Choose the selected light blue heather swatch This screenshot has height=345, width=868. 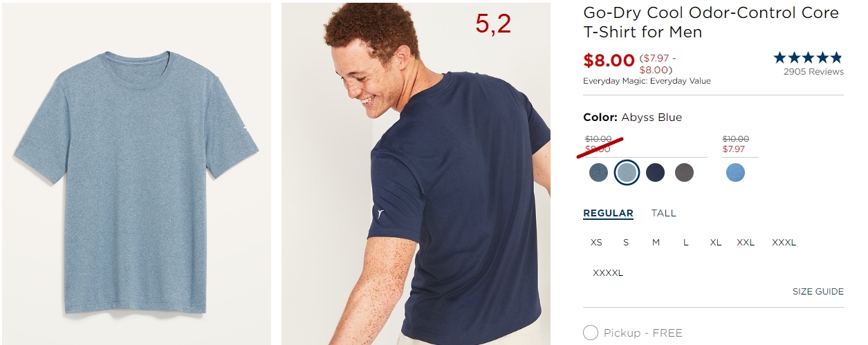click(627, 172)
